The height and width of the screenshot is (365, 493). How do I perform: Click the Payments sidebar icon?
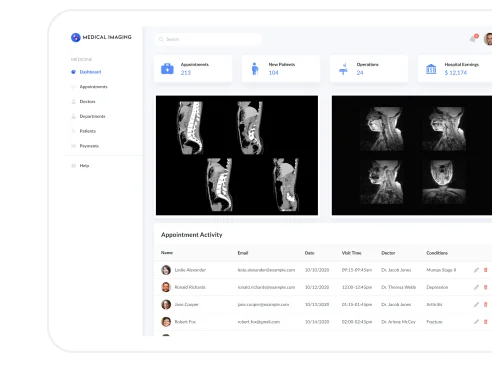click(74, 146)
